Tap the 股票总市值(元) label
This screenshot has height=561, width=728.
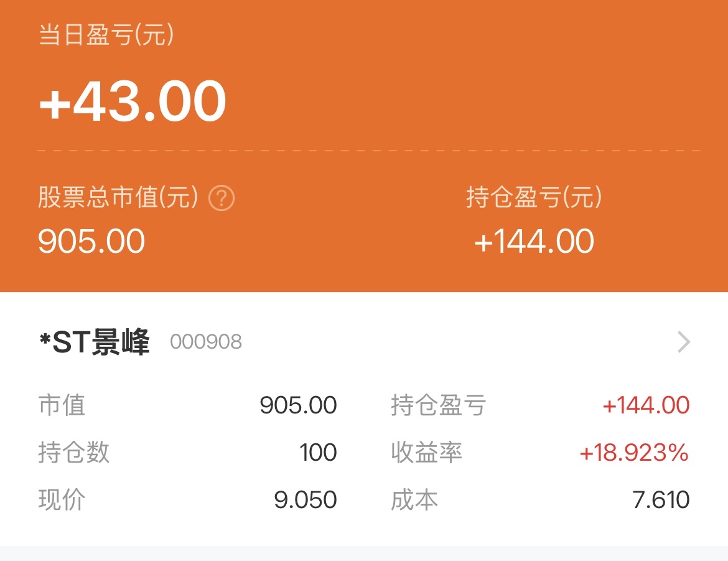click(118, 199)
